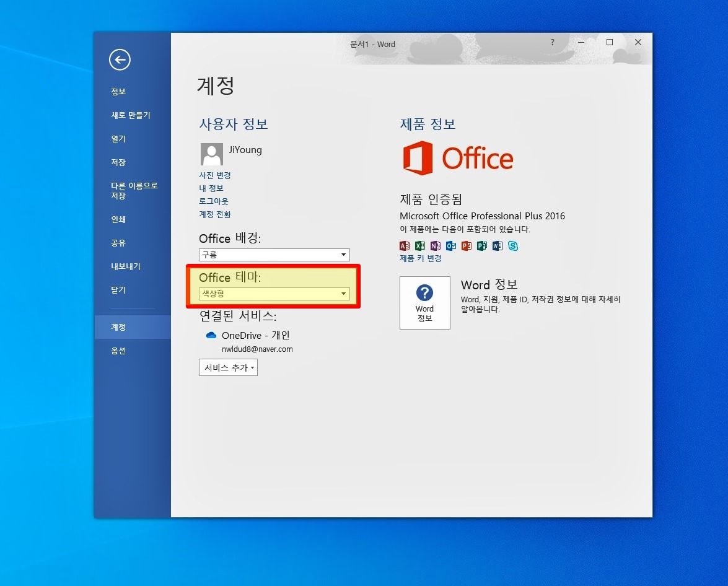This screenshot has height=586, width=728.
Task: Click the back arrow circle icon
Action: (x=120, y=60)
